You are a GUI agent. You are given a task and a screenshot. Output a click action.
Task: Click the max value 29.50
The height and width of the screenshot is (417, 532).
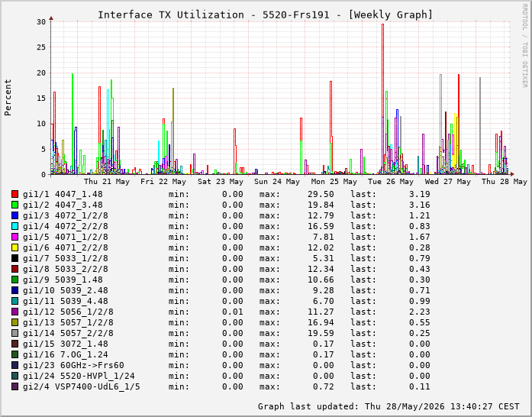point(321,194)
